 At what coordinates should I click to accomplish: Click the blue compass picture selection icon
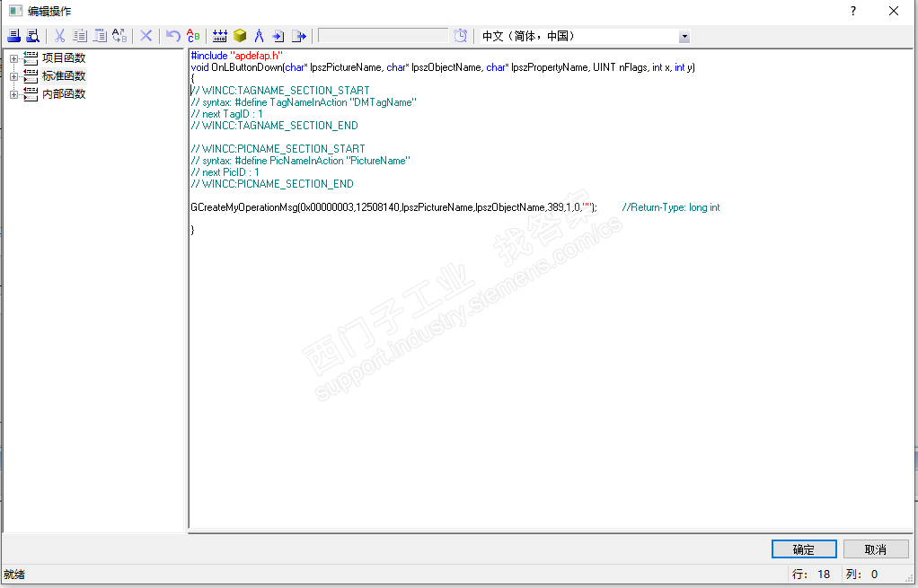coord(260,36)
